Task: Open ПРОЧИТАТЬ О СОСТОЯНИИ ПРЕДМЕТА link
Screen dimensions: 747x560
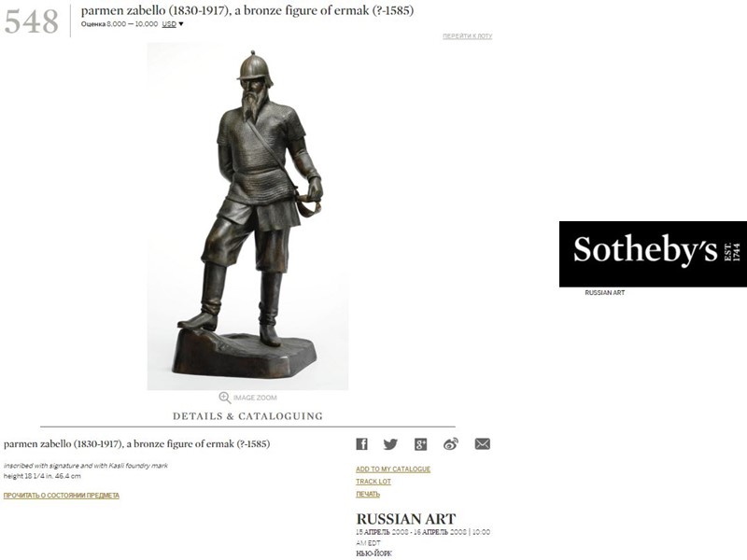Action: point(62,496)
